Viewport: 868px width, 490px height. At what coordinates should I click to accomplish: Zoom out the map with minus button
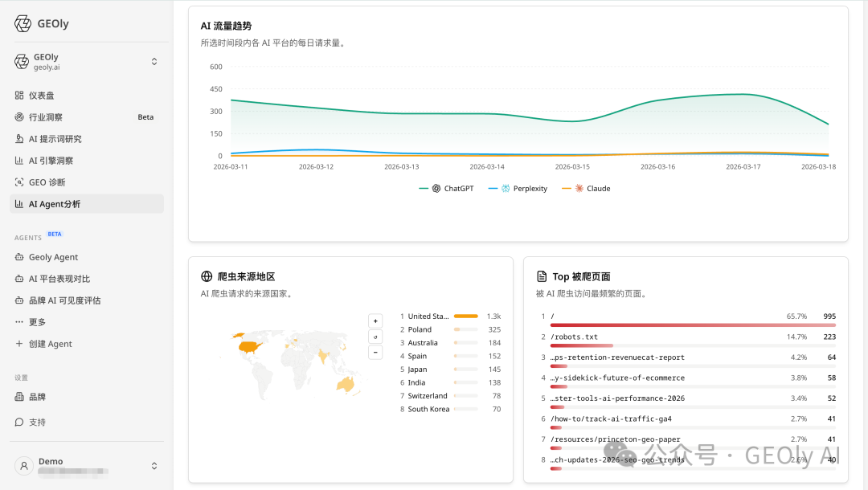tap(375, 353)
